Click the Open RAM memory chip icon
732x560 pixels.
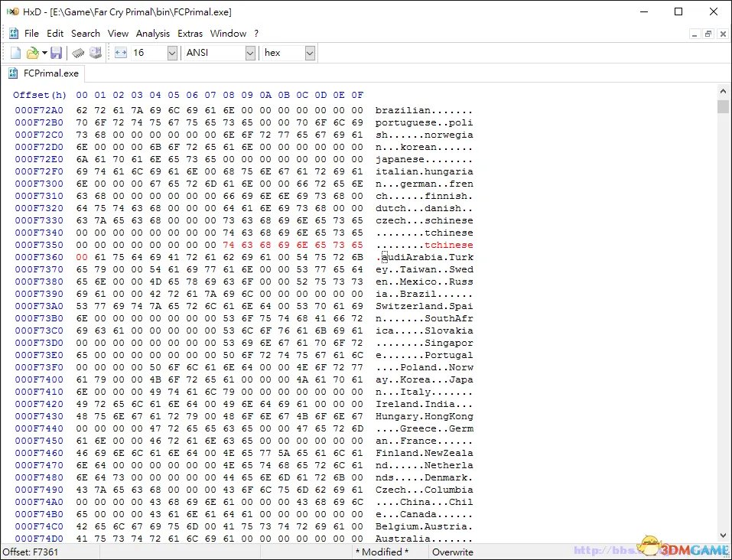pyautogui.click(x=78, y=53)
